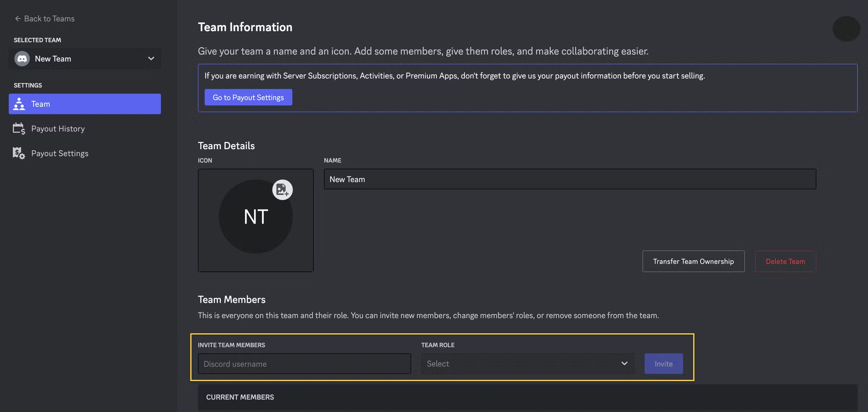Select the Team people icon in sidebar
Screen dimensions: 868x412
[19, 103]
